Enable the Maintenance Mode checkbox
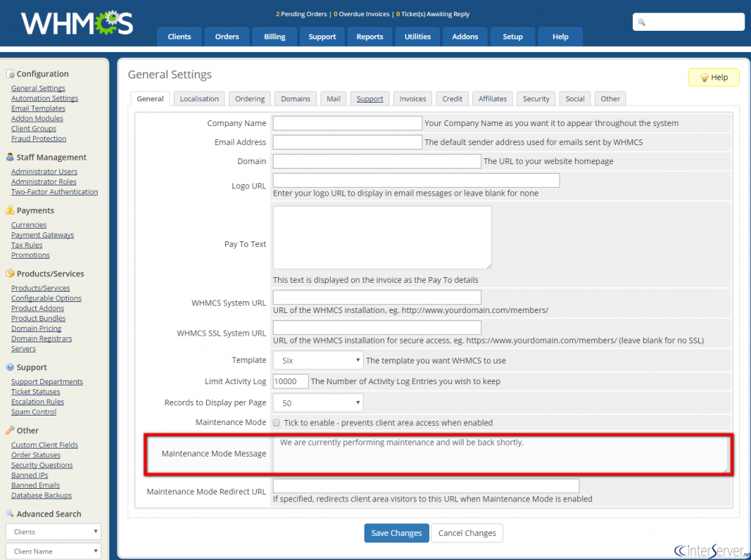 (x=276, y=423)
